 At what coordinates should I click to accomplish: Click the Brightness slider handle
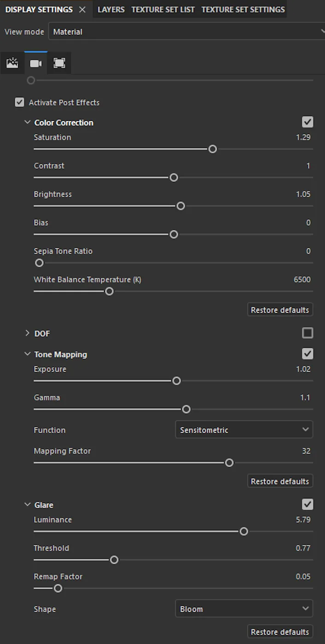pos(181,206)
